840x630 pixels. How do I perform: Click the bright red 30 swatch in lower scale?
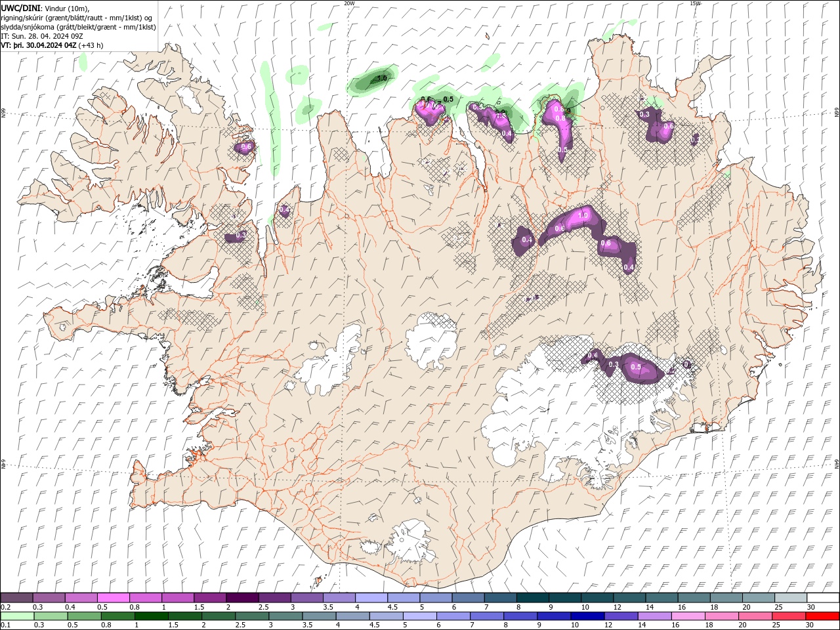(822, 616)
